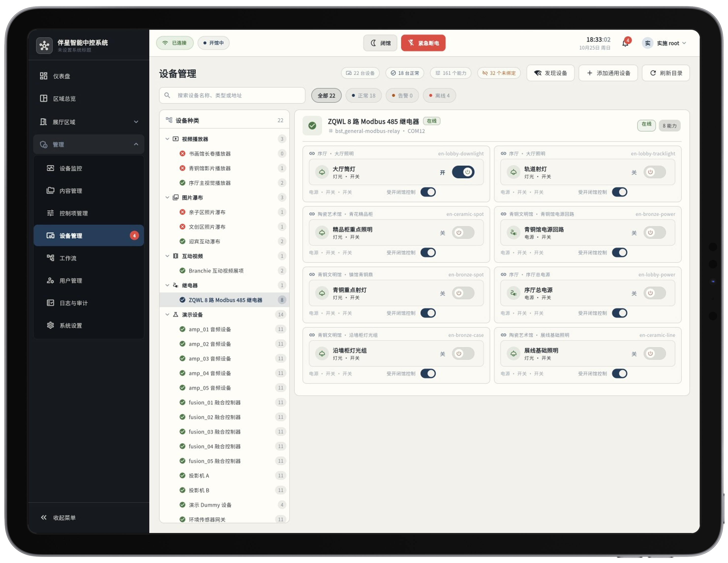Click the 日志与审计 log icon
Image resolution: width=728 pixels, height=563 pixels.
coord(50,303)
